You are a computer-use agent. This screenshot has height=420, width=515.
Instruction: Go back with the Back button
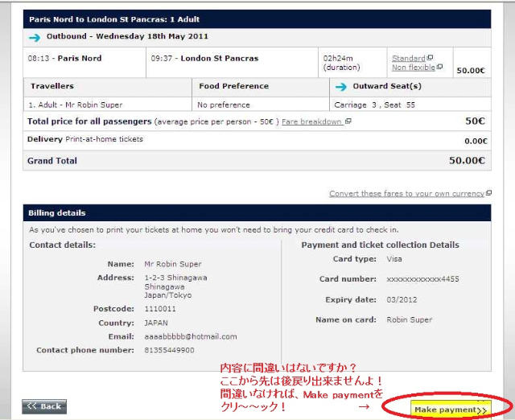coord(44,406)
